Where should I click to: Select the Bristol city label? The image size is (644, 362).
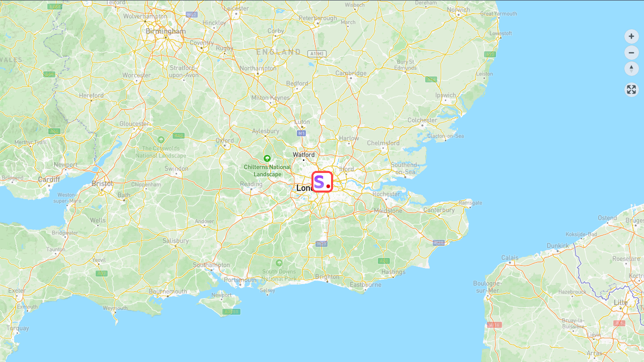(x=103, y=184)
